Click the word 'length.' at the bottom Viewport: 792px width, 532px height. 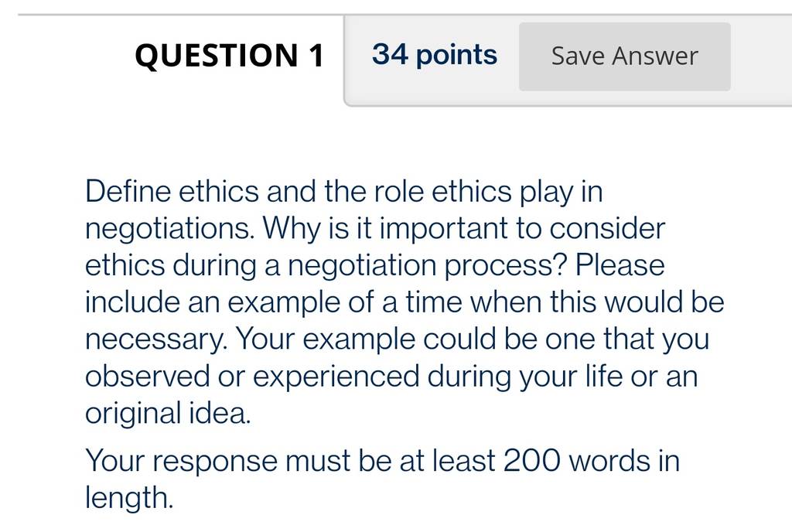click(129, 498)
